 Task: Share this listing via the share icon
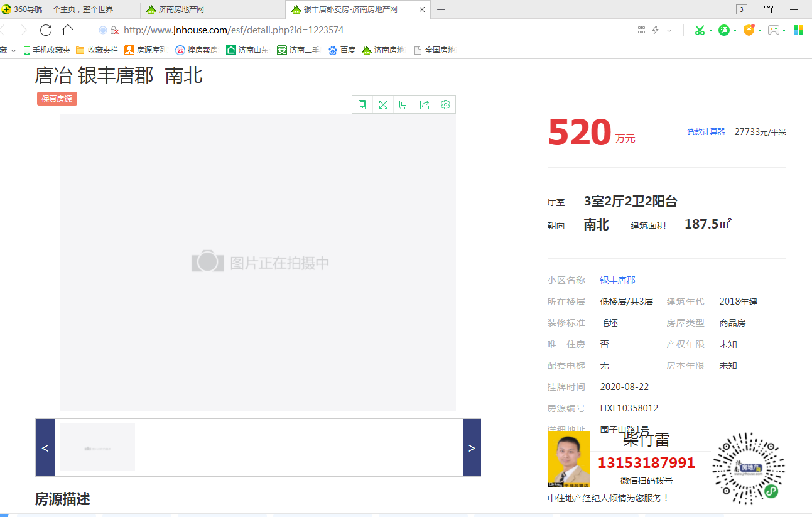point(425,104)
